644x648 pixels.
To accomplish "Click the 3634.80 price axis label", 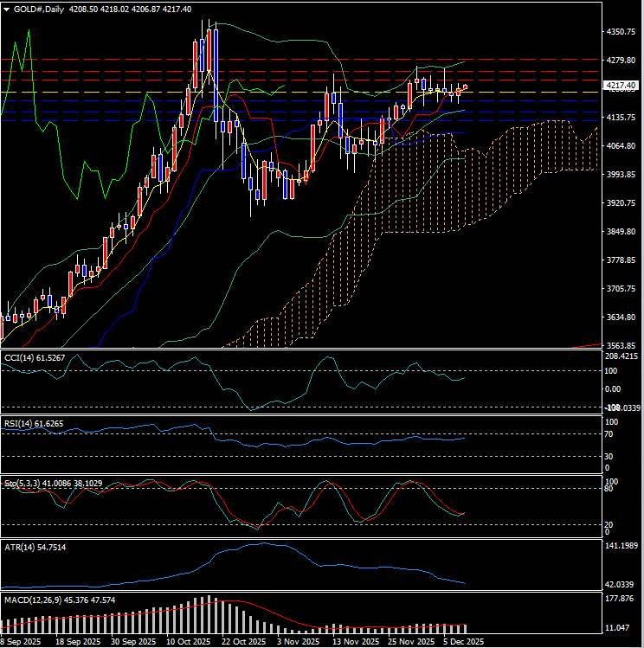I will click(x=622, y=318).
